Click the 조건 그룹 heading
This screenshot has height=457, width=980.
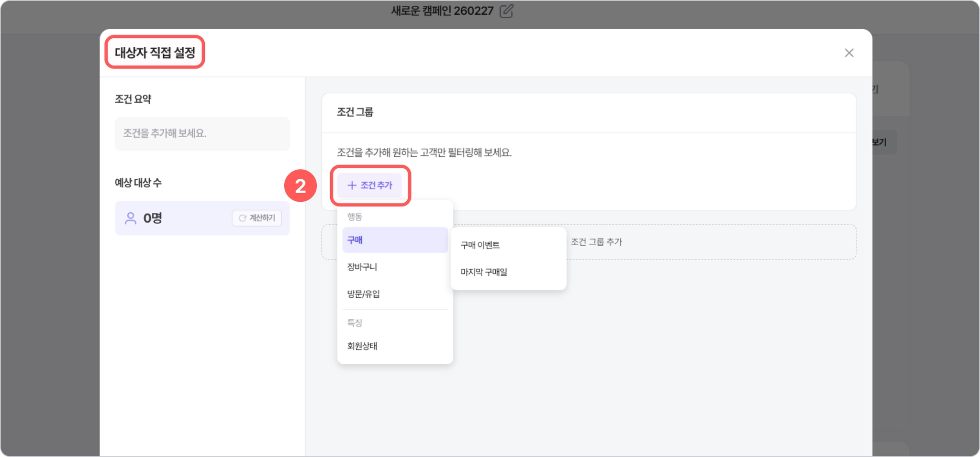point(355,112)
